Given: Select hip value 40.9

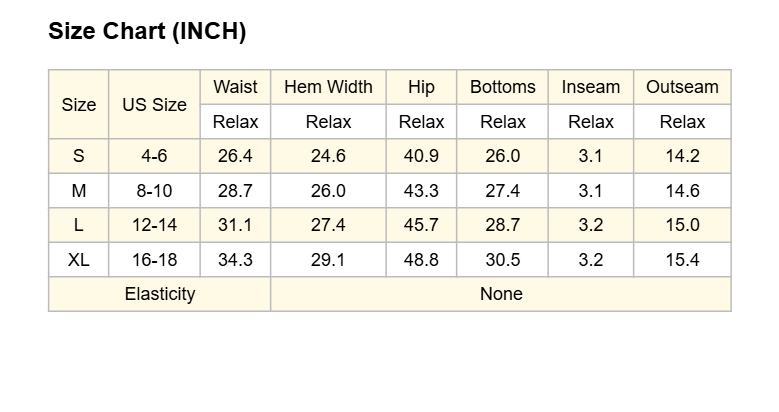Looking at the screenshot, I should [x=421, y=156].
